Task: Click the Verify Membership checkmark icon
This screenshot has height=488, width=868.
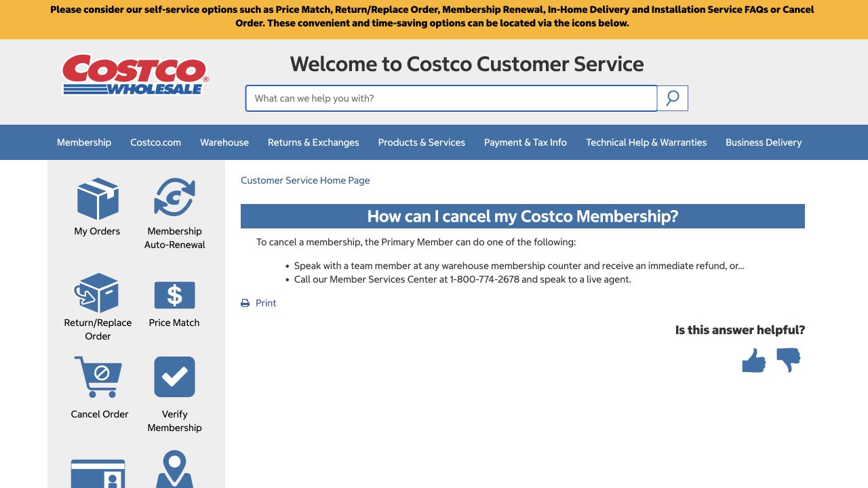Action: (174, 377)
